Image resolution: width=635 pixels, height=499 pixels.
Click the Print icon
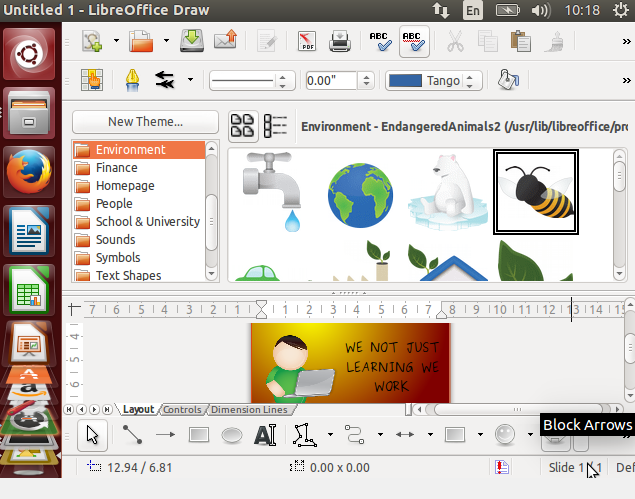click(339, 41)
